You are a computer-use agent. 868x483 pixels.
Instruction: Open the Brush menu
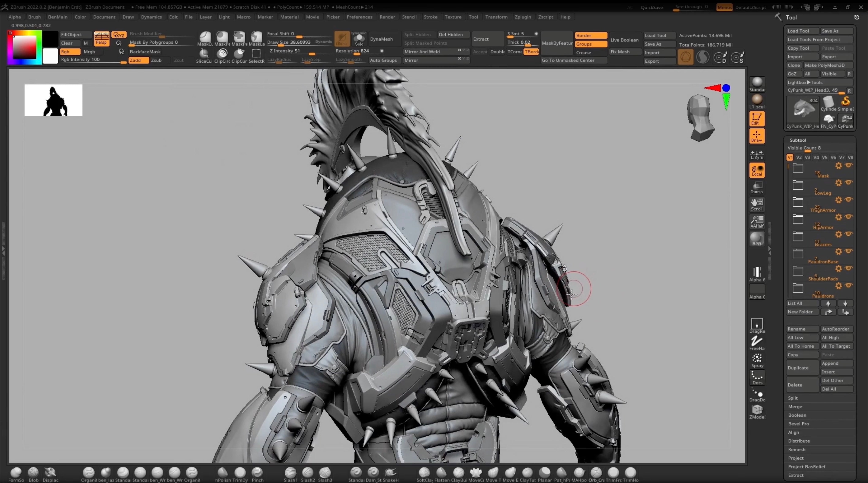tap(34, 17)
